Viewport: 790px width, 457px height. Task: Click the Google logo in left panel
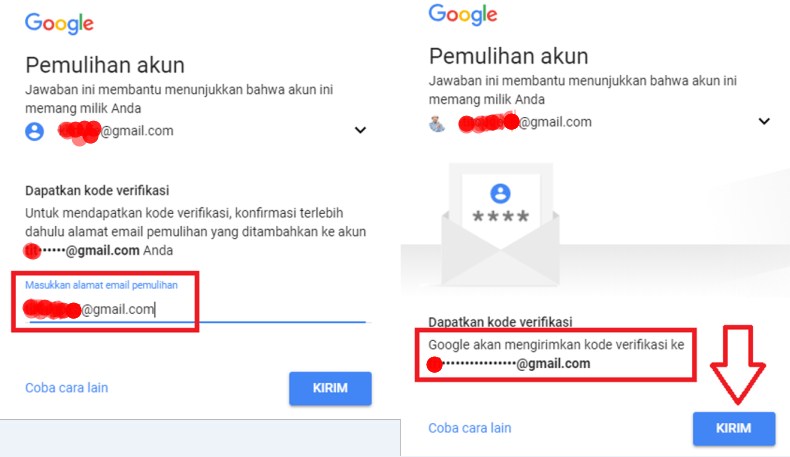pyautogui.click(x=59, y=23)
